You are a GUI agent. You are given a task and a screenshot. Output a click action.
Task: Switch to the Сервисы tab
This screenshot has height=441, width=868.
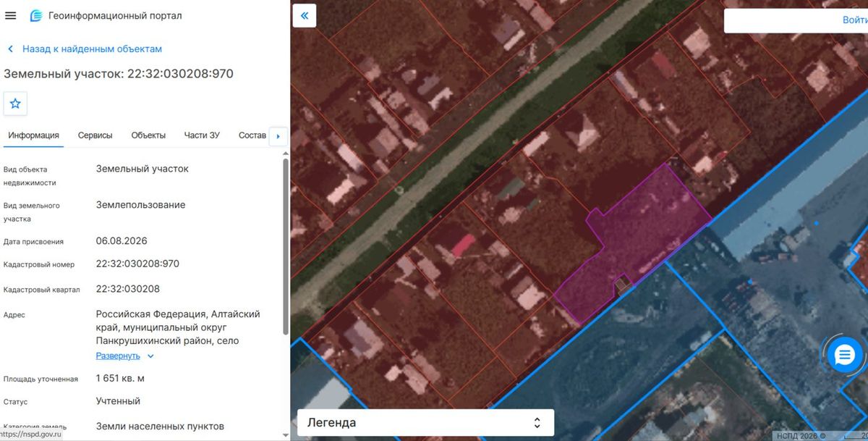click(95, 135)
